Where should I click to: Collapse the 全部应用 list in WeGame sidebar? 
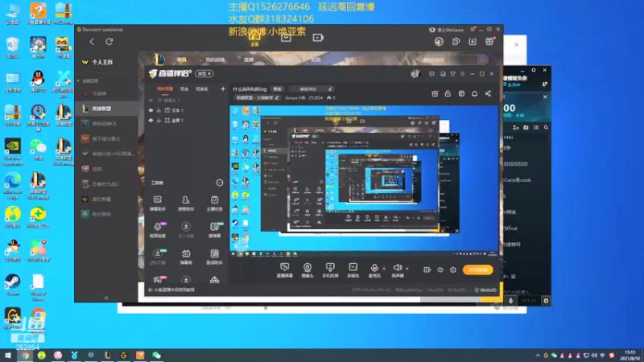coord(78,81)
